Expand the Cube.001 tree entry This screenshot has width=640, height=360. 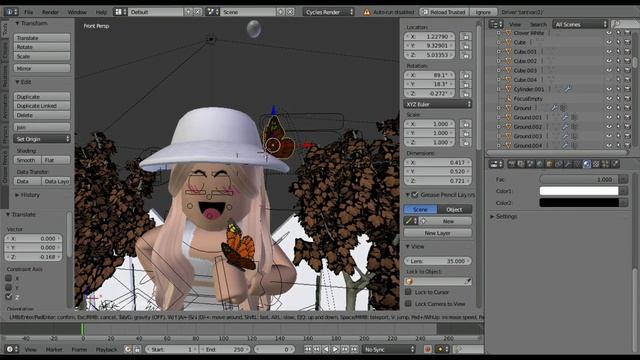[x=498, y=51]
